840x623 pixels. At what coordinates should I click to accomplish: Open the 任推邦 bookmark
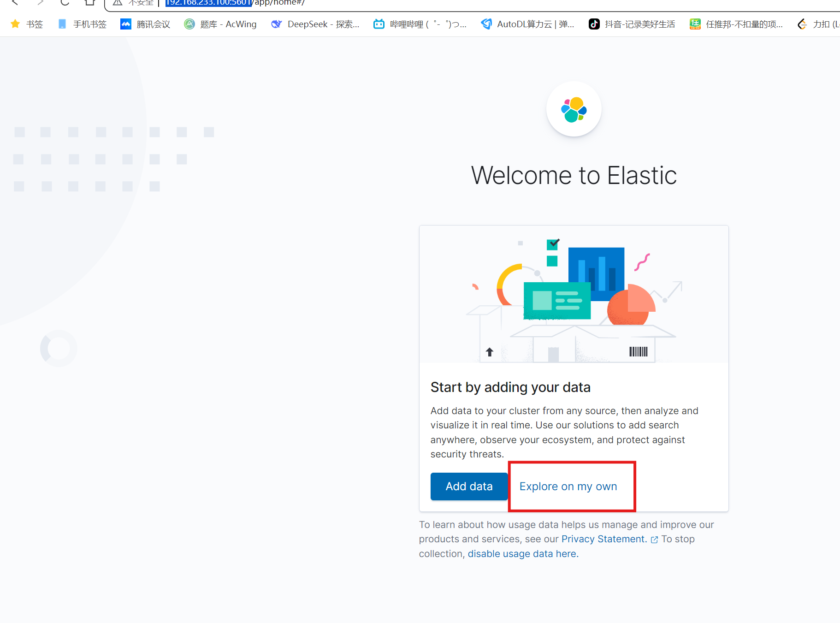tap(736, 24)
